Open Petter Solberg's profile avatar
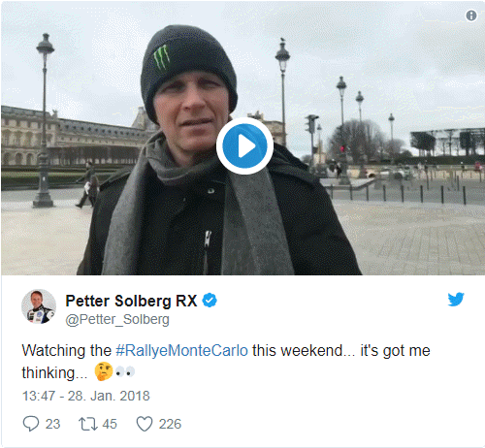The height and width of the screenshot is (448, 485). click(39, 306)
